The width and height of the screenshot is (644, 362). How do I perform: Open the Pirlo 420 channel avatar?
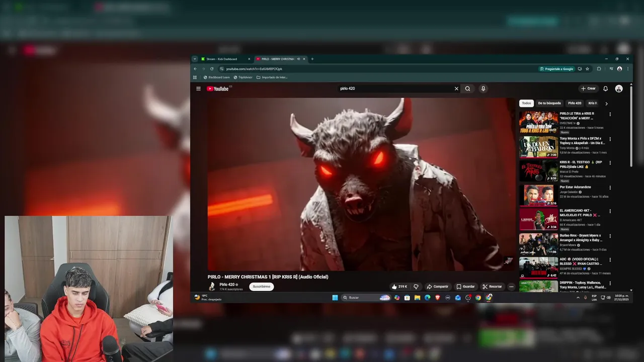pos(212,286)
